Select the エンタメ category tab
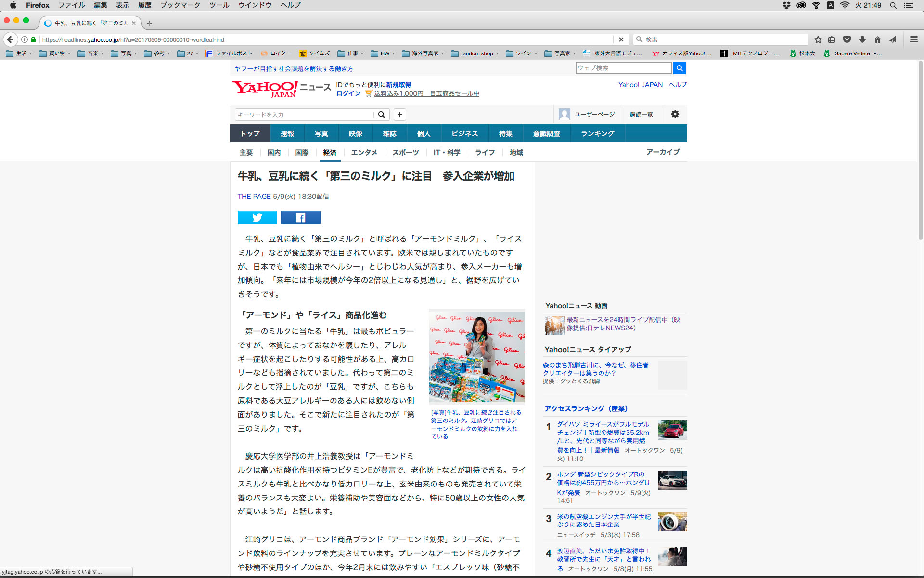The image size is (924, 578). coord(364,152)
